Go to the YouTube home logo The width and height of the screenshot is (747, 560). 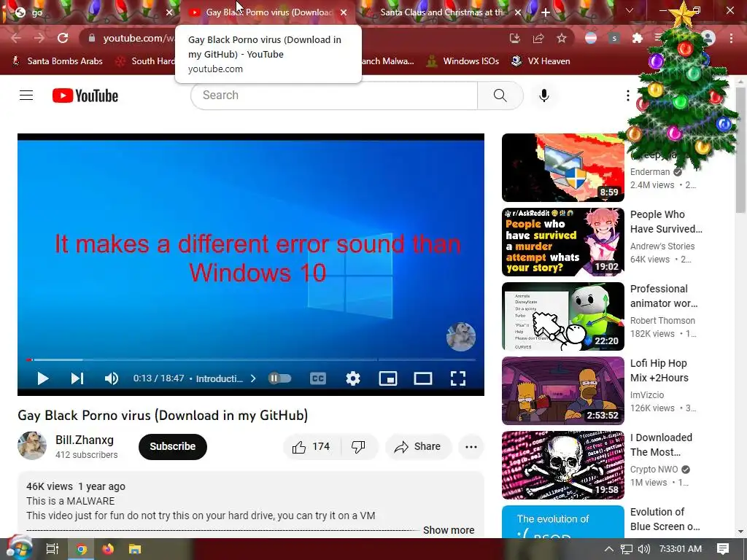click(85, 96)
